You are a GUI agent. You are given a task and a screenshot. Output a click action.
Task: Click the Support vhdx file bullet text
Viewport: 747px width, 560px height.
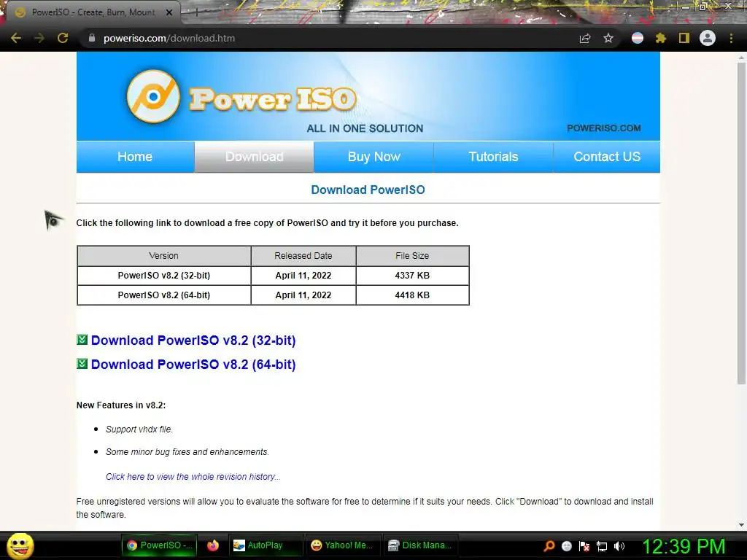(139, 429)
